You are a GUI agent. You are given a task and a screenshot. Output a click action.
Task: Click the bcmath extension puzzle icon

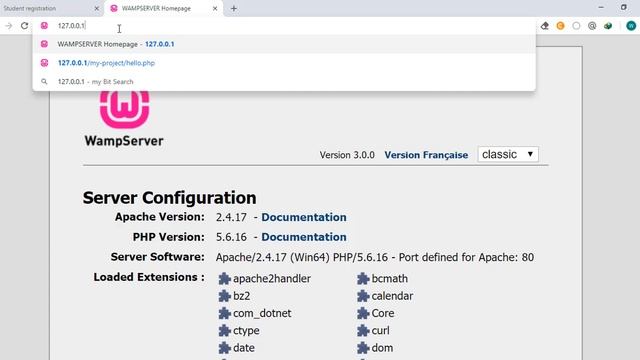(363, 279)
